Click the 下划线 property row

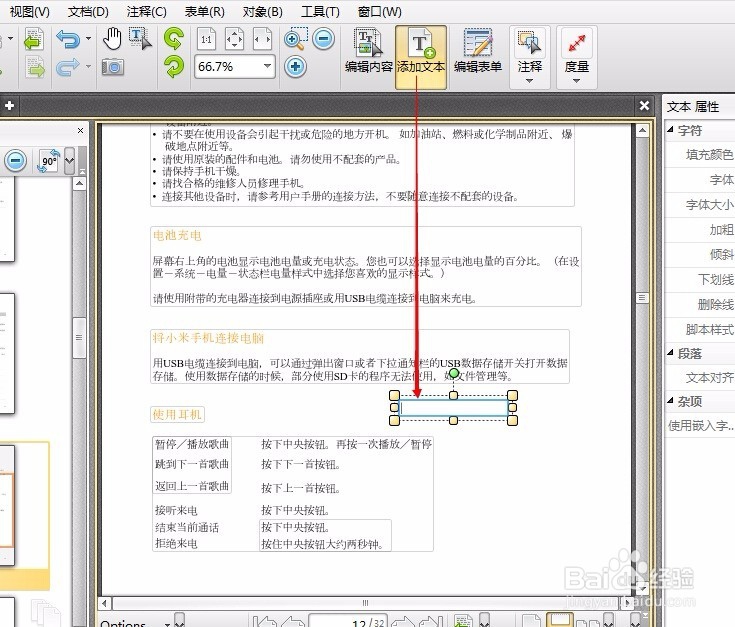pyautogui.click(x=700, y=280)
